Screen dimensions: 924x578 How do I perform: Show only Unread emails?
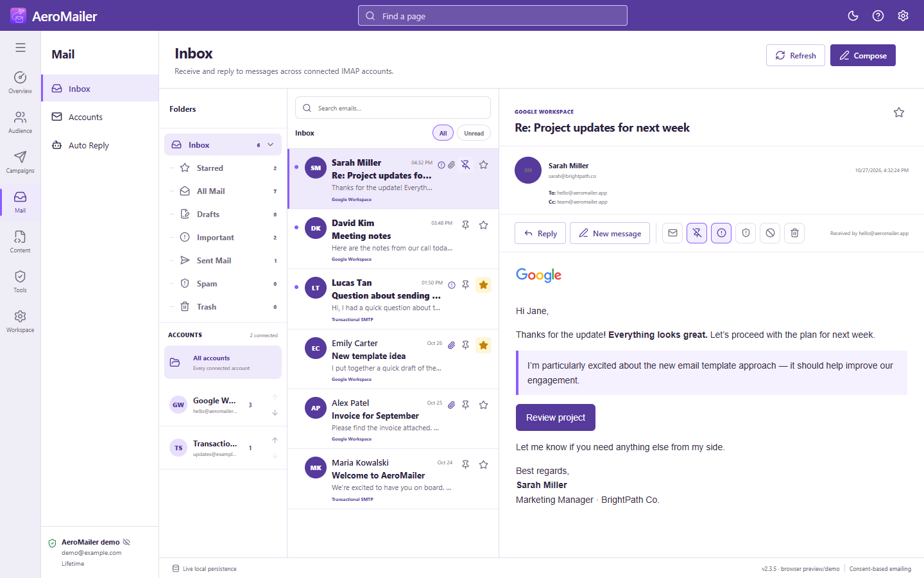pyautogui.click(x=474, y=133)
